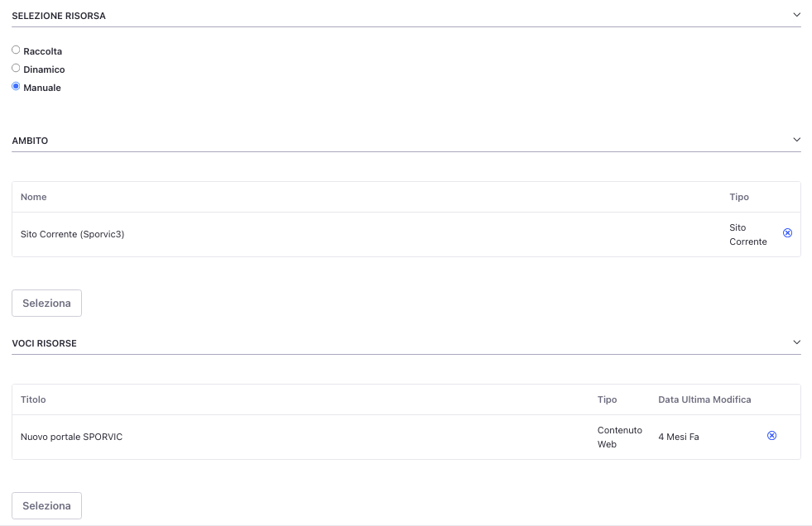The image size is (812, 526).
Task: Remove Sito Corrente (Sporvic3) from the Ambito list
Action: point(787,233)
